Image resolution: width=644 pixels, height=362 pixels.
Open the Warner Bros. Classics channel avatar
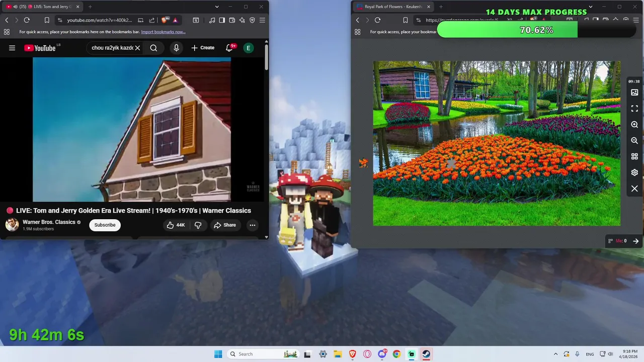point(12,225)
